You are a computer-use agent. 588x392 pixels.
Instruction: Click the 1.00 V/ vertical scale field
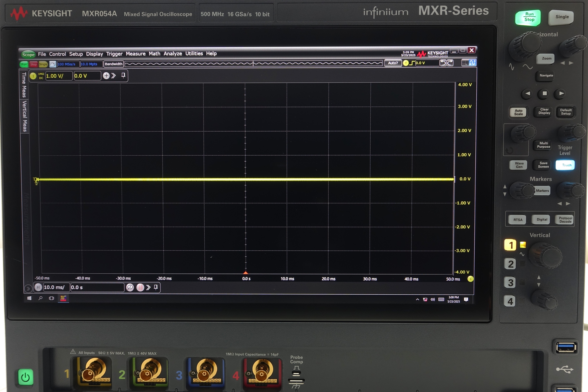[x=59, y=76]
